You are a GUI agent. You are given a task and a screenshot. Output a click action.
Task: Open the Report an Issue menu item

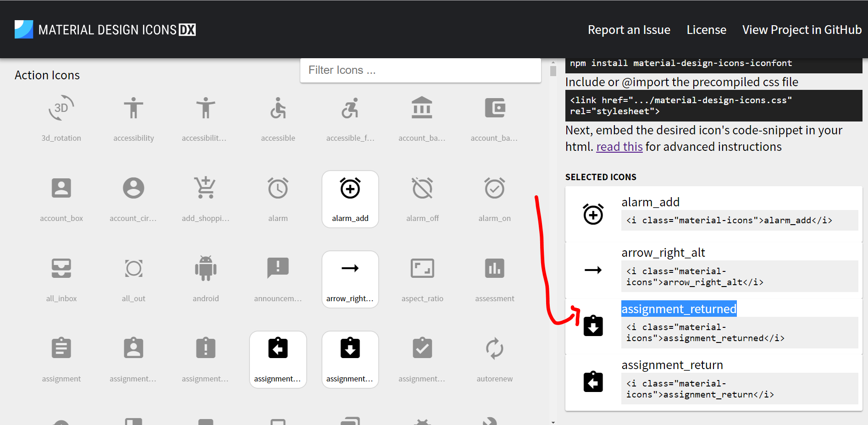pos(629,29)
